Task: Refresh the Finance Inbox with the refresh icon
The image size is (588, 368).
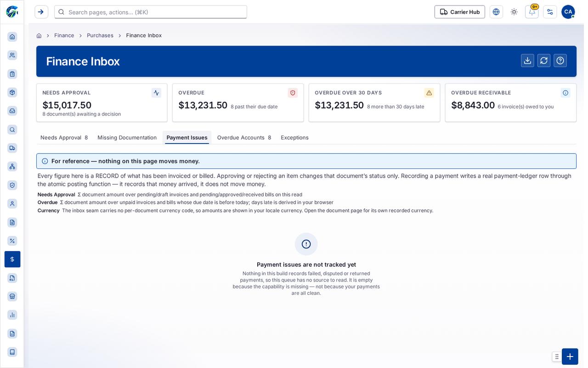Action: point(544,61)
